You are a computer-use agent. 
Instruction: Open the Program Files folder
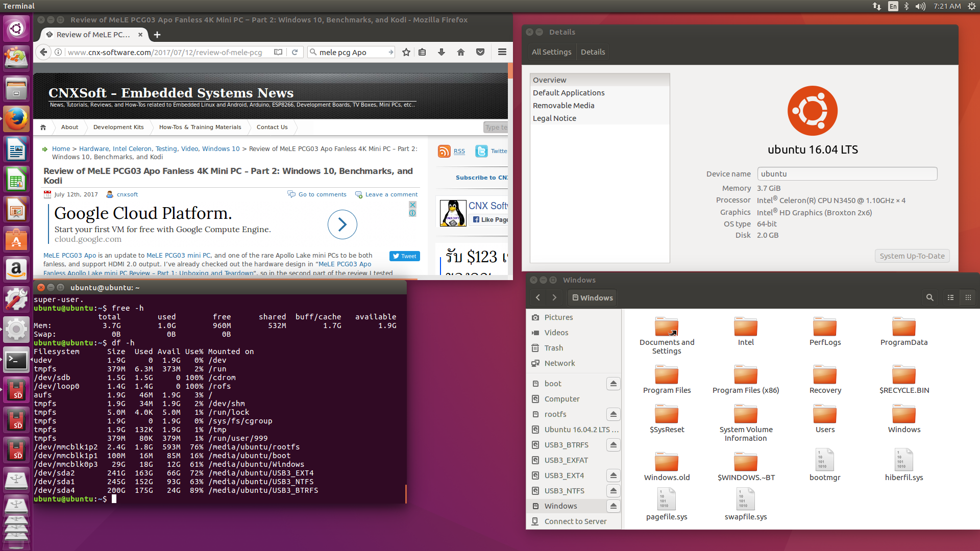point(667,380)
